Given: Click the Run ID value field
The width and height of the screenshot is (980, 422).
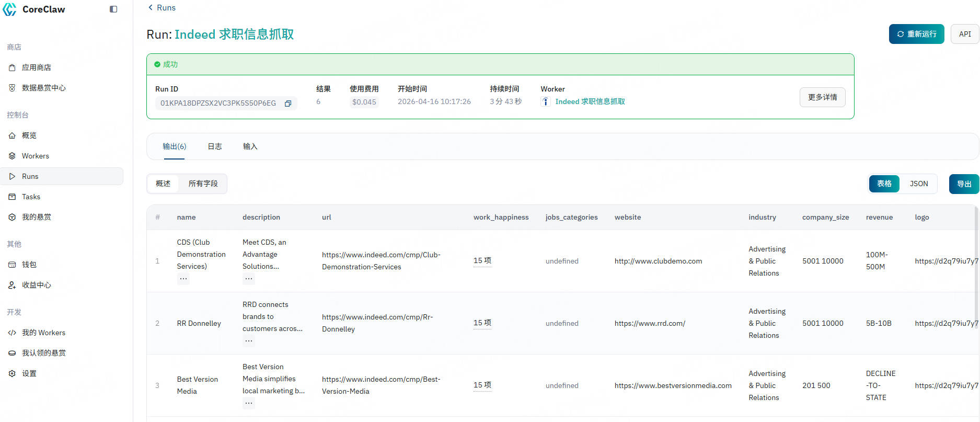Looking at the screenshot, I should (x=226, y=103).
